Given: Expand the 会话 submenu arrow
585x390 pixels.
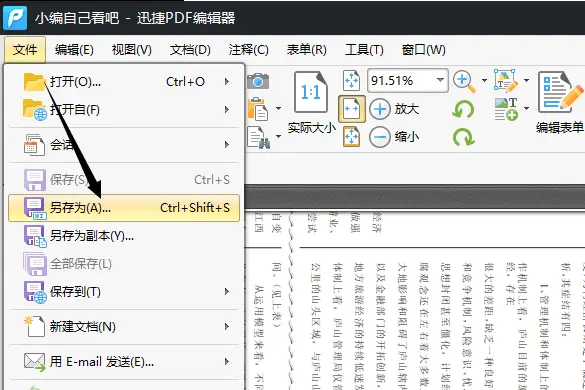Looking at the screenshot, I should click(x=227, y=144).
